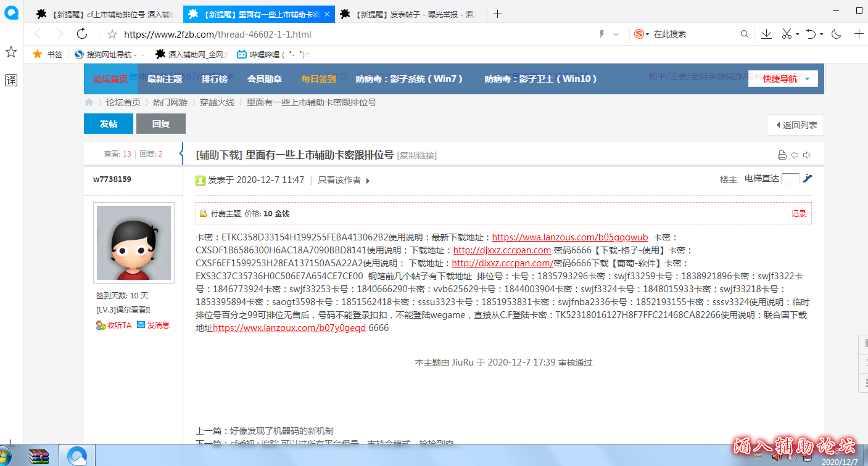868x466 pixels.
Task: Click the 发帖 button
Action: (x=109, y=123)
